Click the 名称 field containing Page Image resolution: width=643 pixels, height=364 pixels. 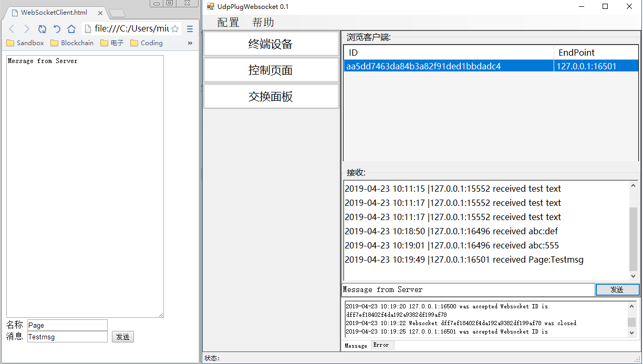pyautogui.click(x=67, y=325)
